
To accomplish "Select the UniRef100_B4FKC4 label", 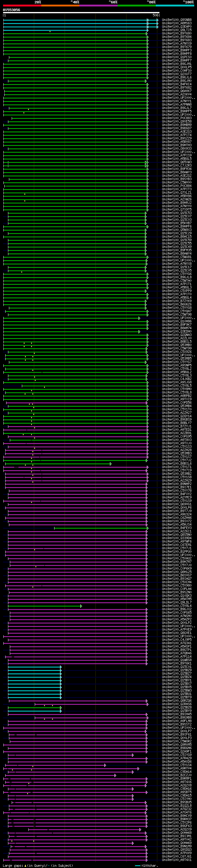I will [x=176, y=84].
